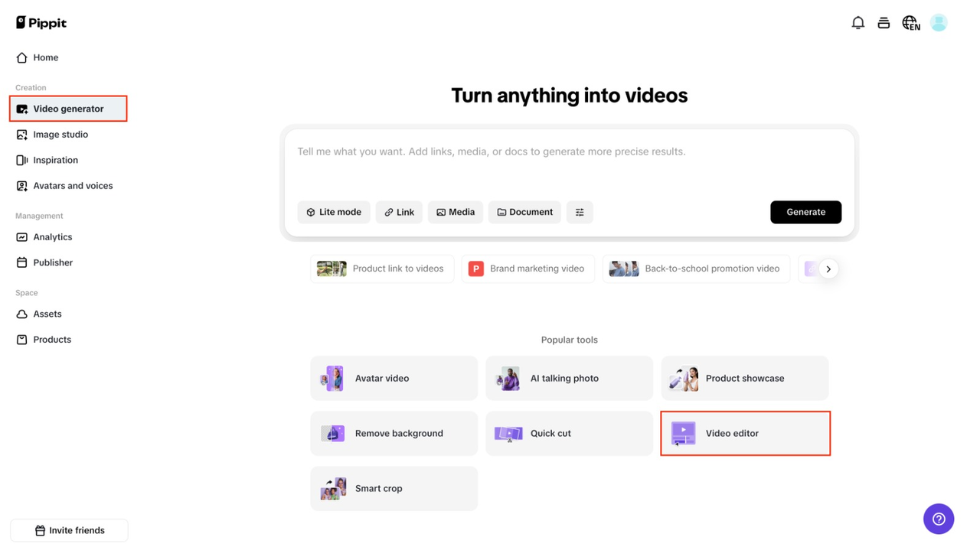The image size is (980, 560).
Task: Enable Media attachment option
Action: tap(455, 212)
